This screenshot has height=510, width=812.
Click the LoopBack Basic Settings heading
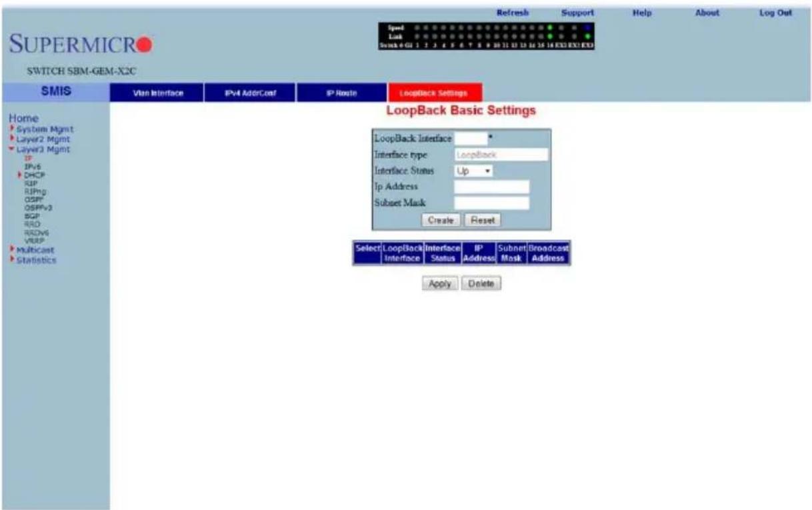pyautogui.click(x=461, y=111)
